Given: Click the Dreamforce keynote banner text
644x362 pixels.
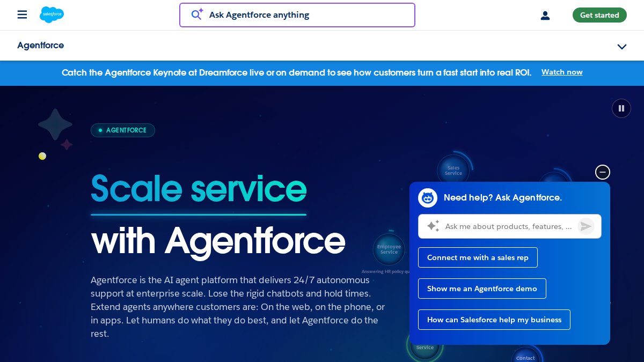Looking at the screenshot, I should pos(297,72).
